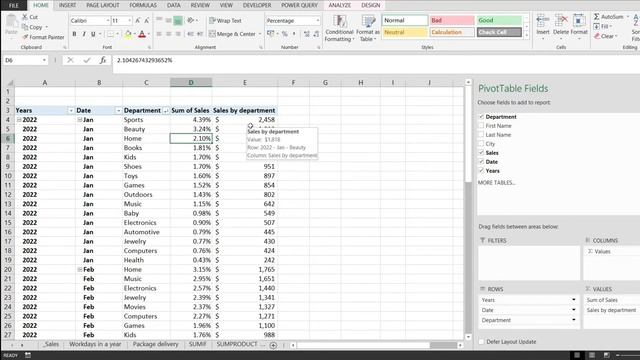
Task: Decrease font size with the smaller A icon
Action: [147, 20]
